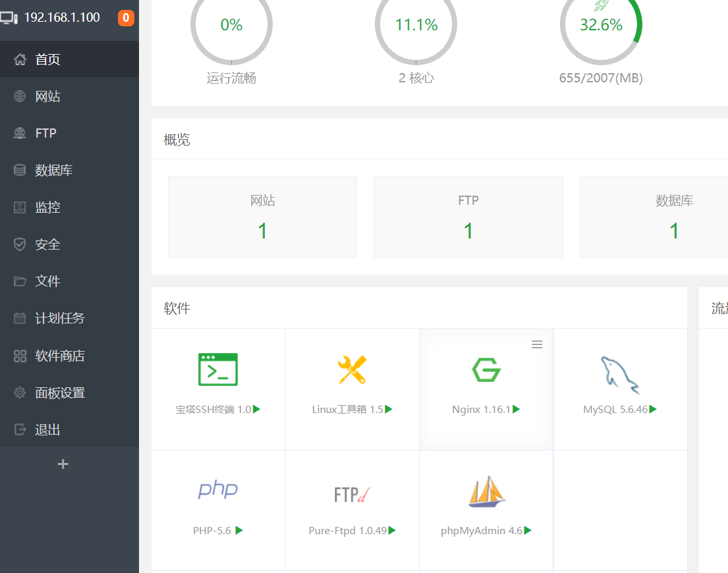This screenshot has height=573, width=728.
Task: Click the 0% load status gauge
Action: [231, 26]
